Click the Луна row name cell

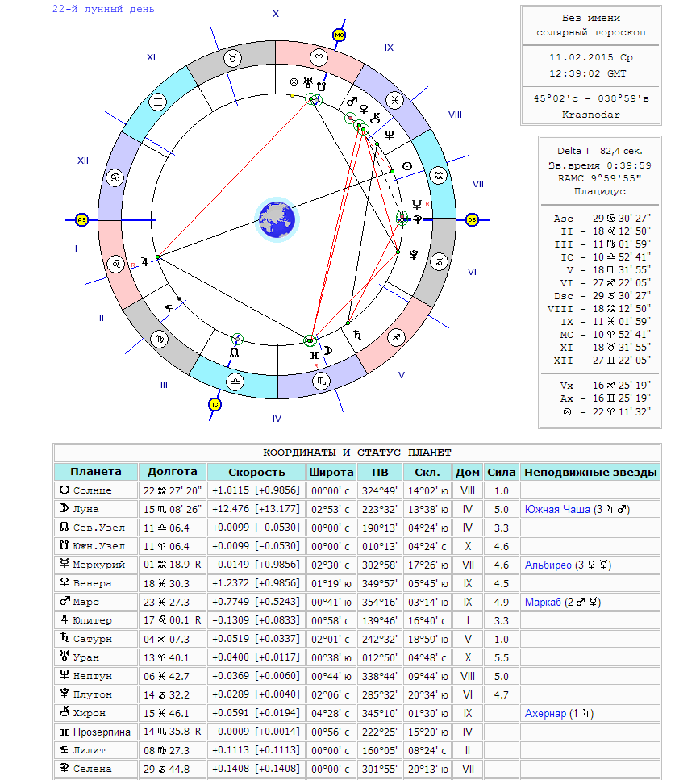[x=96, y=509]
